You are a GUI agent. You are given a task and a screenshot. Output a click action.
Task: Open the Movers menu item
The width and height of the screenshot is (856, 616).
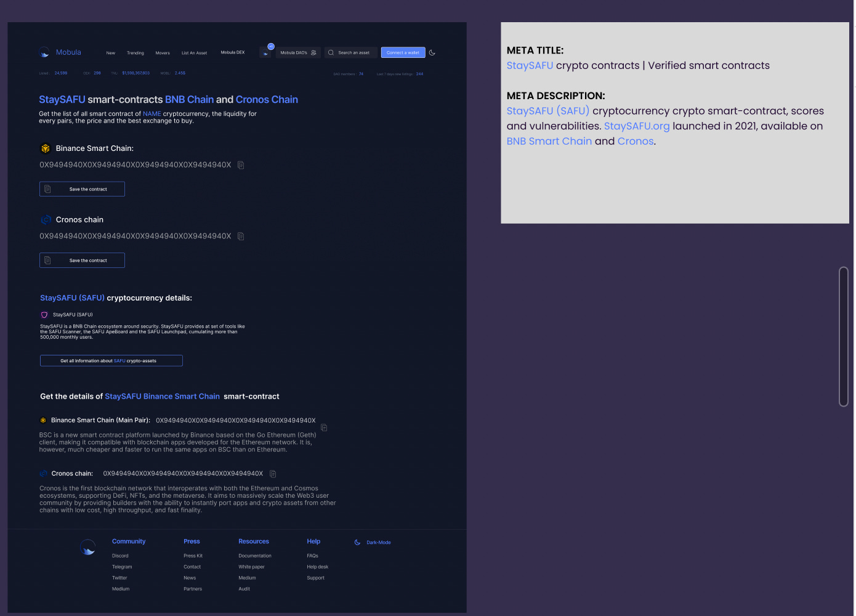click(x=163, y=53)
